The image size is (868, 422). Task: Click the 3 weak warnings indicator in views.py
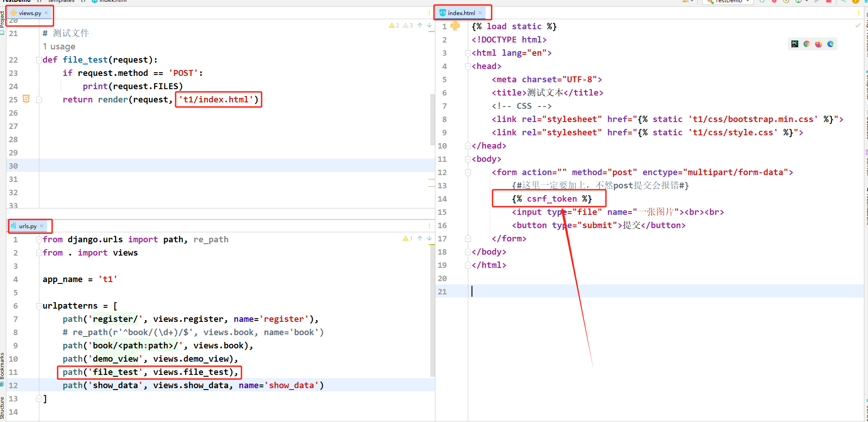pyautogui.click(x=408, y=26)
